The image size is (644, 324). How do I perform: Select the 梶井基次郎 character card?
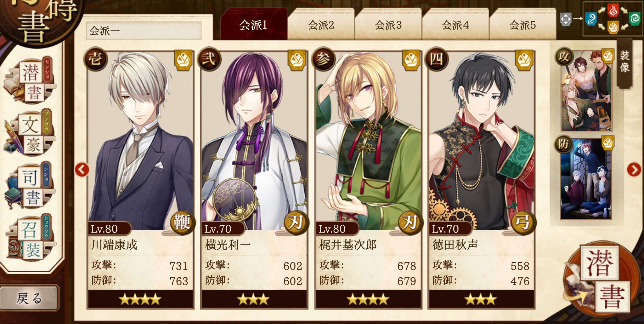point(368,179)
